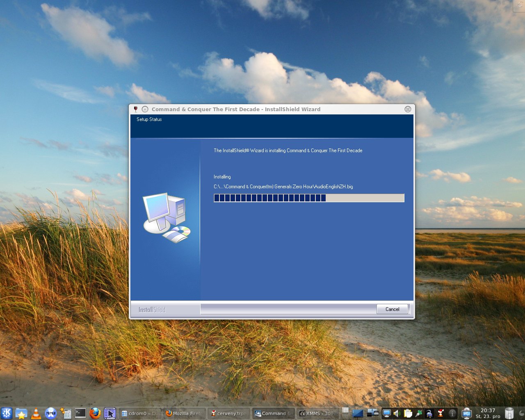Open the bookmarks folder launcher icon
525x420 pixels.
(x=21, y=413)
